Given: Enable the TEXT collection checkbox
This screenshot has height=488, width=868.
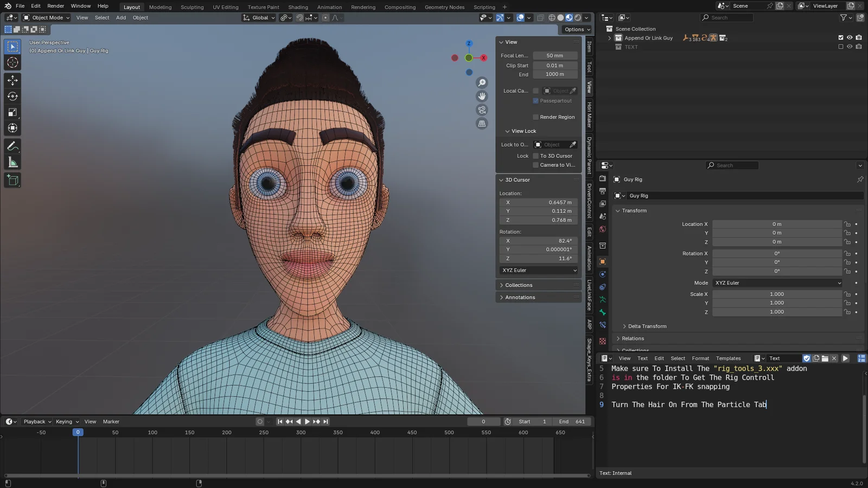Looking at the screenshot, I should tap(840, 47).
